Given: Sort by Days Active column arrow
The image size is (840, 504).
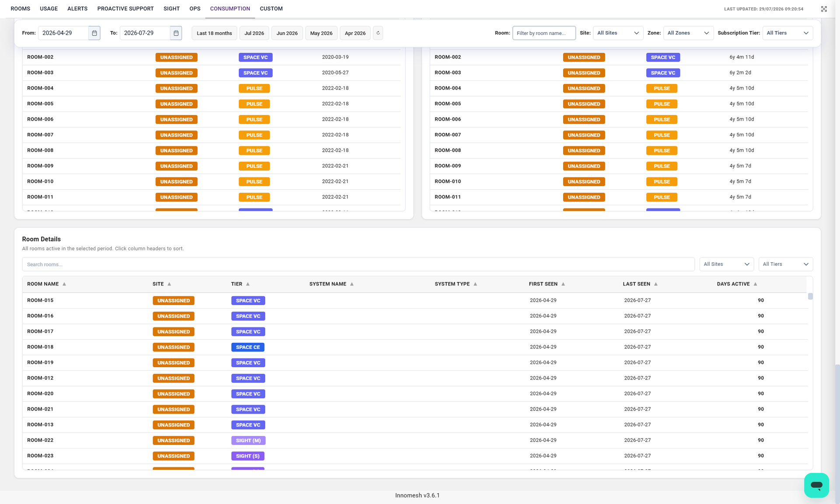Looking at the screenshot, I should tap(755, 284).
